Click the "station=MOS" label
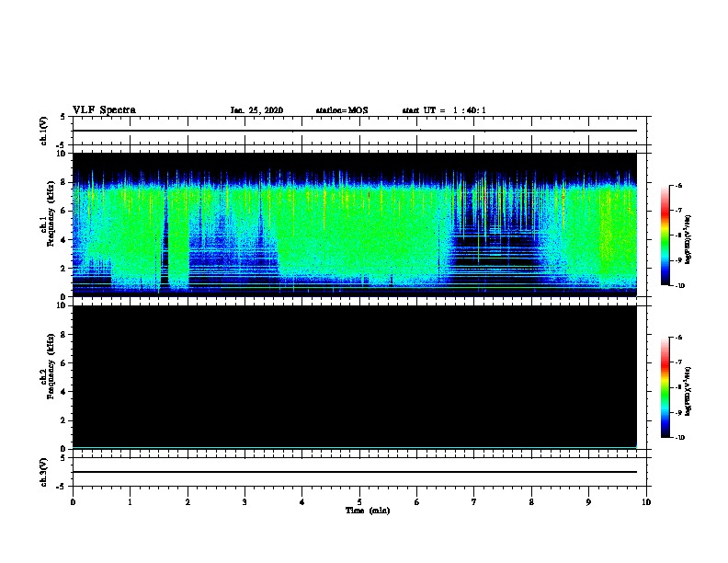Viewport: 728px width, 563px height. click(342, 110)
